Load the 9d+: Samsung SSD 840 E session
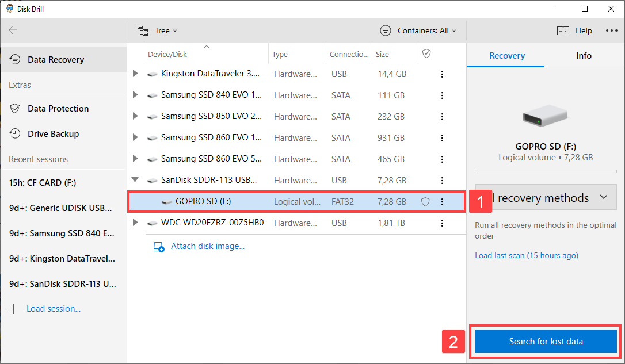The height and width of the screenshot is (364, 625). pyautogui.click(x=62, y=233)
